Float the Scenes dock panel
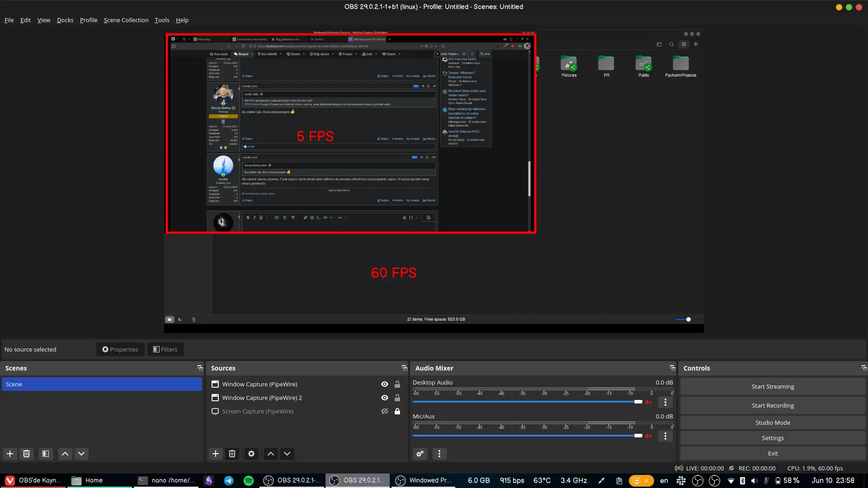Viewport: 868px width, 488px height. pos(200,368)
